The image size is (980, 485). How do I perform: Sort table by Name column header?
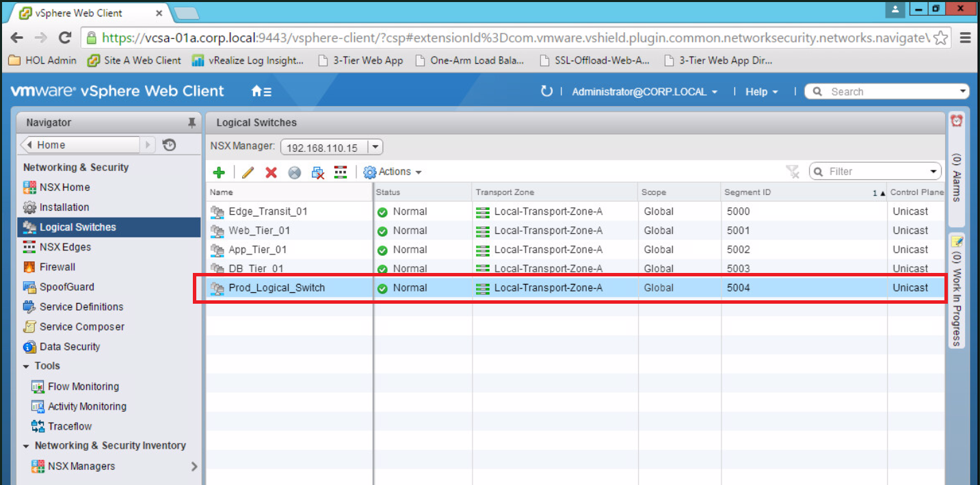(289, 192)
